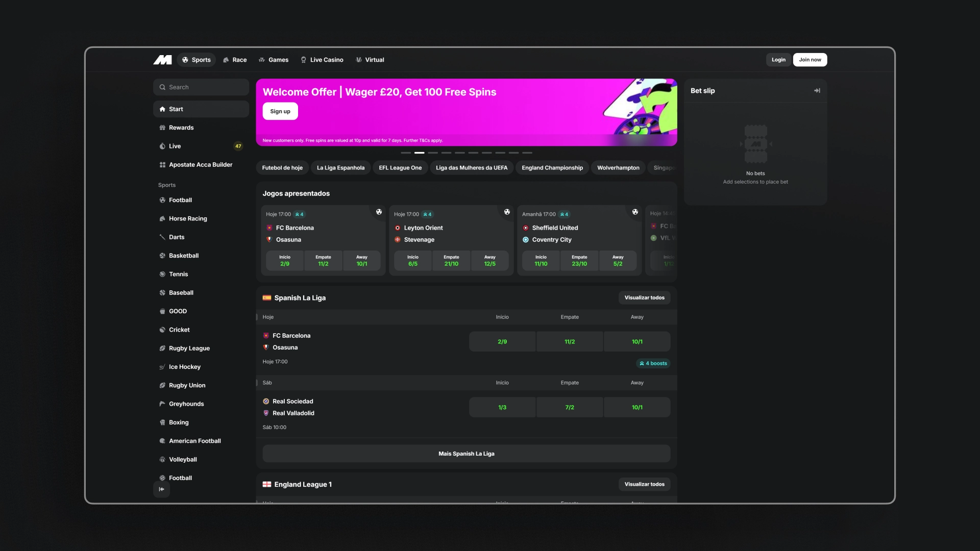
Task: Click the Cricket sidebar icon
Action: [x=162, y=330]
